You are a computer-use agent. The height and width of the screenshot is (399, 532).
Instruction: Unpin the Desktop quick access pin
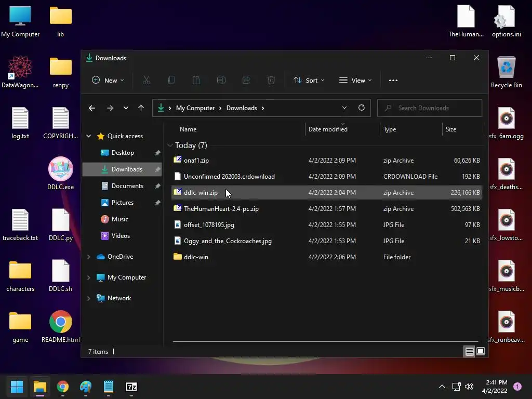tap(157, 153)
